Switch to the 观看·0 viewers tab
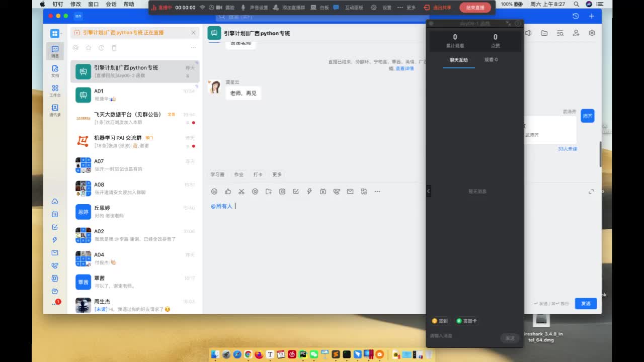The height and width of the screenshot is (362, 644). pyautogui.click(x=491, y=60)
